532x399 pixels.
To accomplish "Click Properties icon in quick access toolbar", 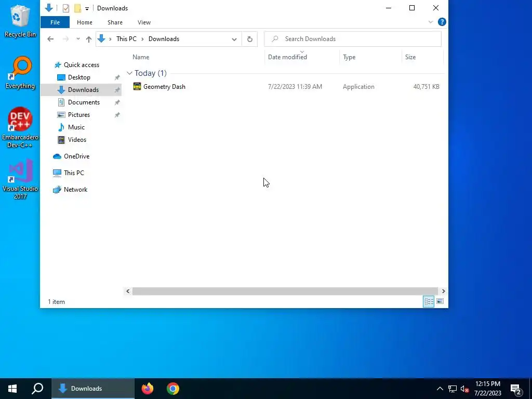I will pos(66,8).
